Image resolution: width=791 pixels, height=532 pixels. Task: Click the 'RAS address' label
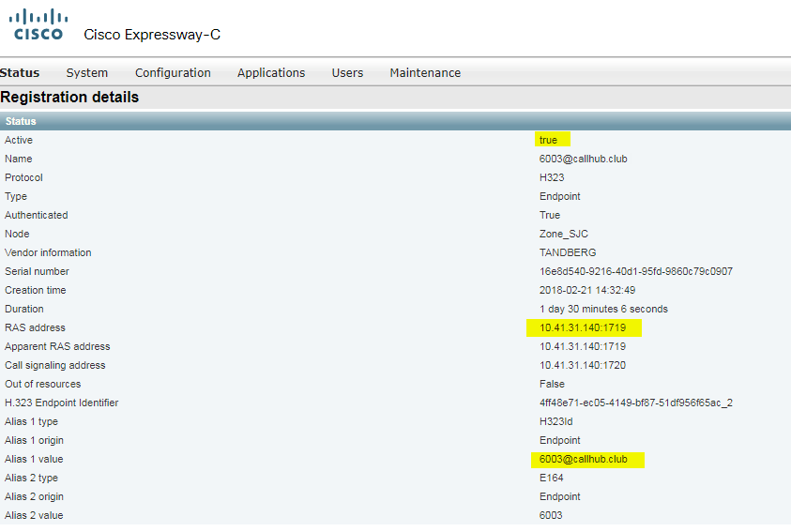pyautogui.click(x=35, y=327)
